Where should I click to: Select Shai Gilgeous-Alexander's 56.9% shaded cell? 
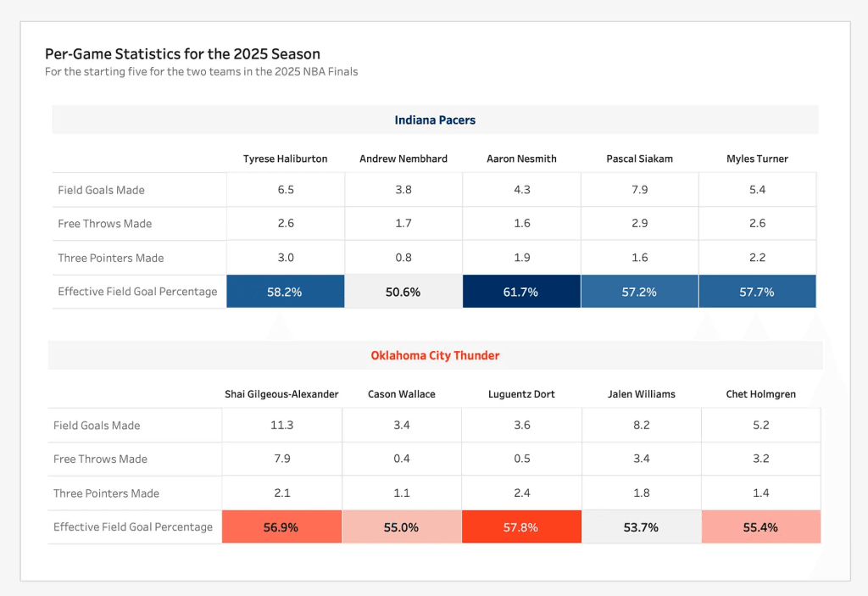281,526
